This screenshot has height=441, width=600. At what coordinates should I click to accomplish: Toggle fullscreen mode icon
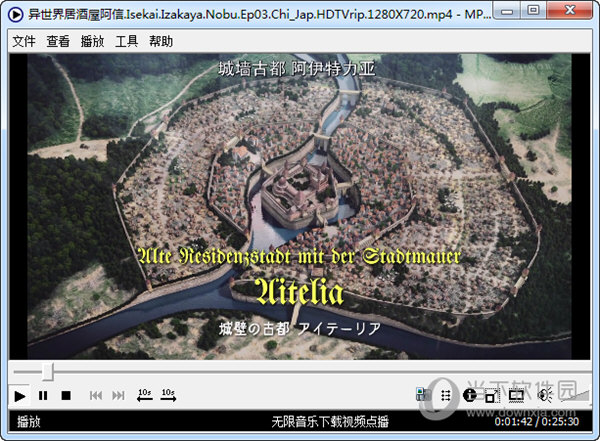(x=492, y=395)
